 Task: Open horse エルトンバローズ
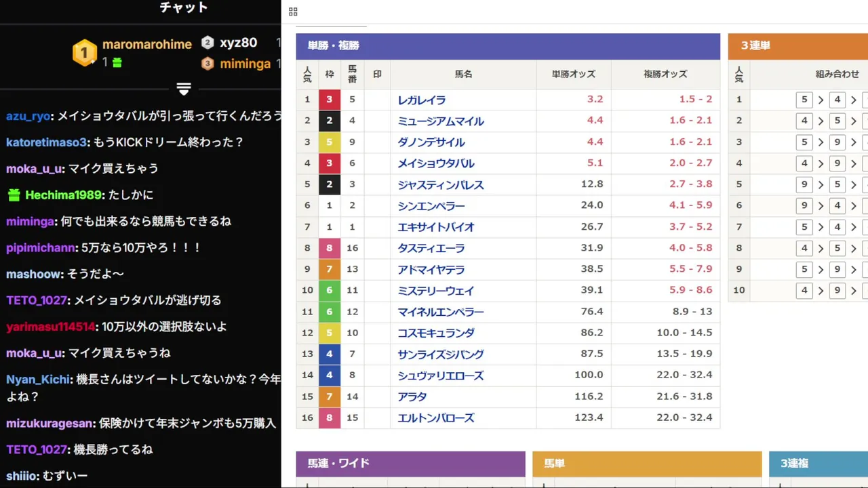pos(436,418)
